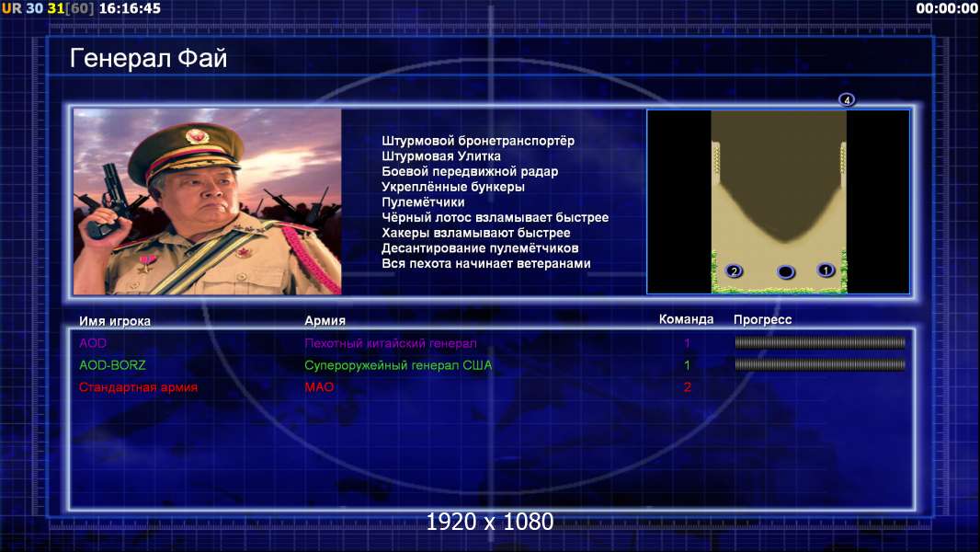This screenshot has width=980, height=552.
Task: Click "Десантирование пулемётчиков" line
Action: coord(480,248)
